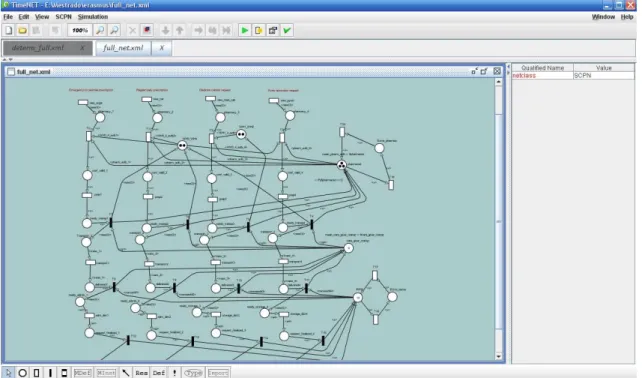Viewport: 642px width, 378px height.
Task: Select the netclass property cell
Action: point(543,75)
